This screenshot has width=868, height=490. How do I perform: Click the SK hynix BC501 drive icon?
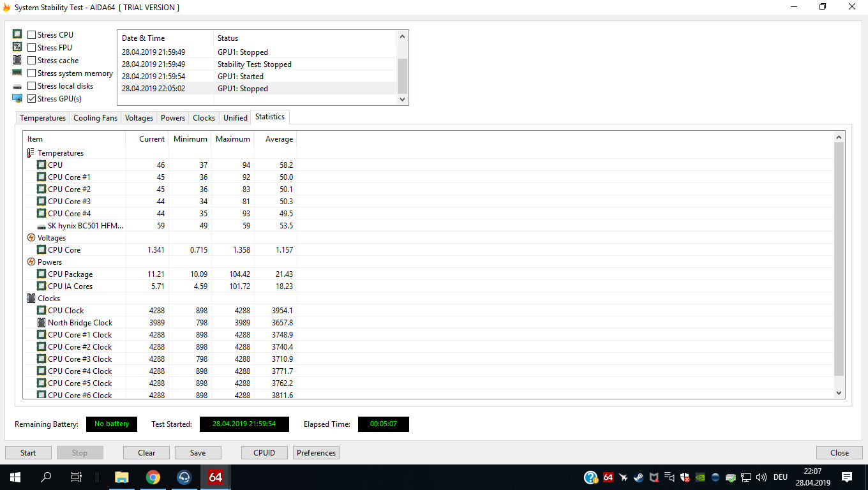click(x=41, y=226)
